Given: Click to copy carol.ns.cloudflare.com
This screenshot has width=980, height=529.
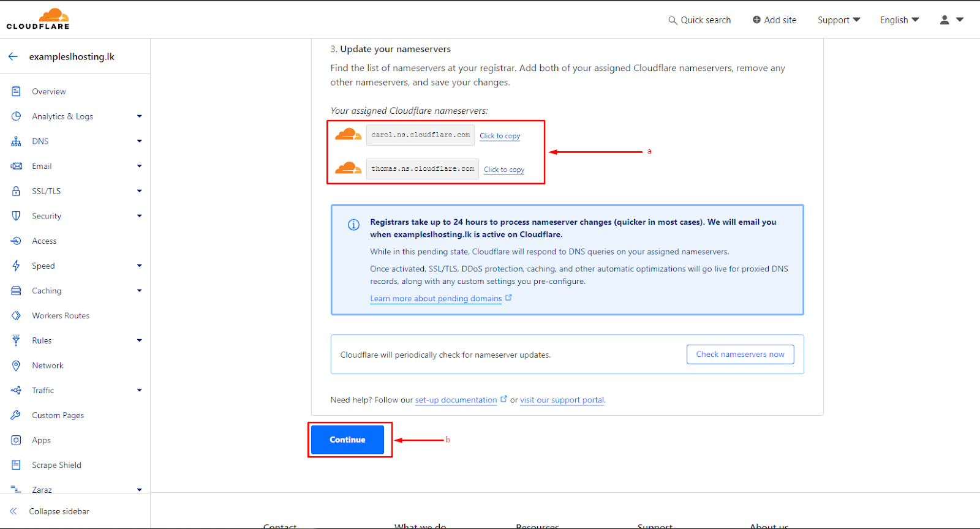Looking at the screenshot, I should coord(500,136).
